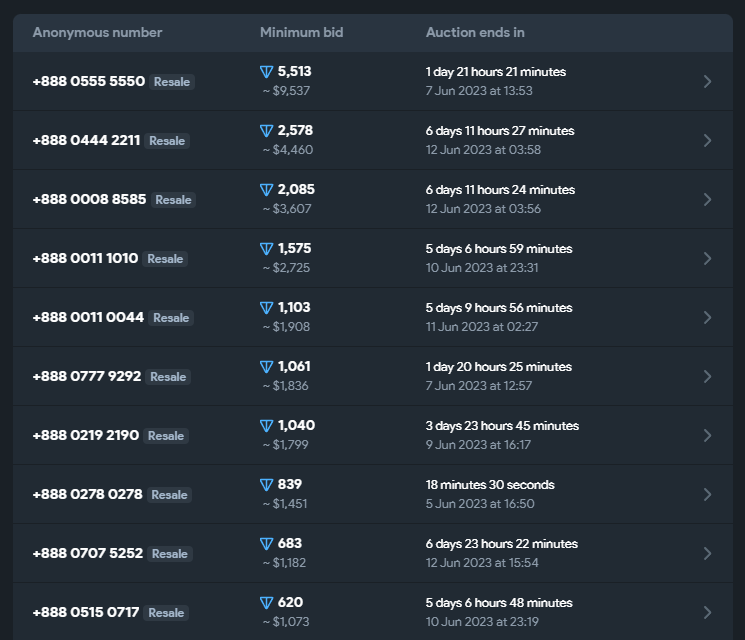Open chevron for +888 0008 8585 row

pos(707,199)
